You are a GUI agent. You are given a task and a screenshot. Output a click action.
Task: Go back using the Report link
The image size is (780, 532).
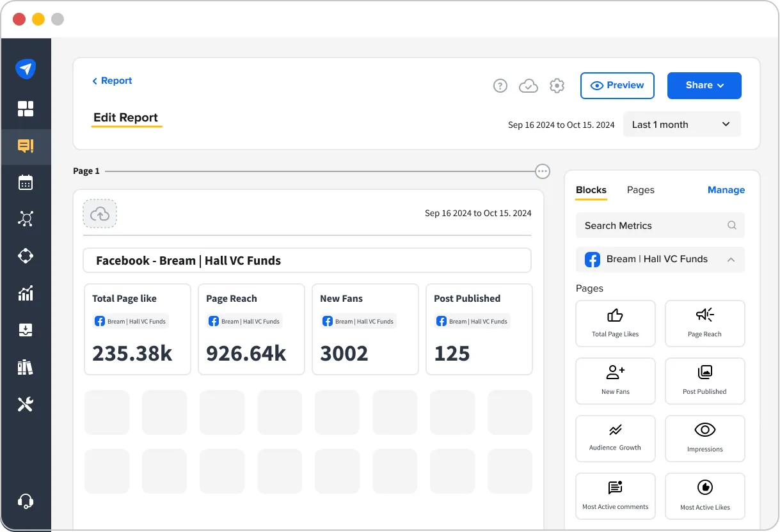112,81
